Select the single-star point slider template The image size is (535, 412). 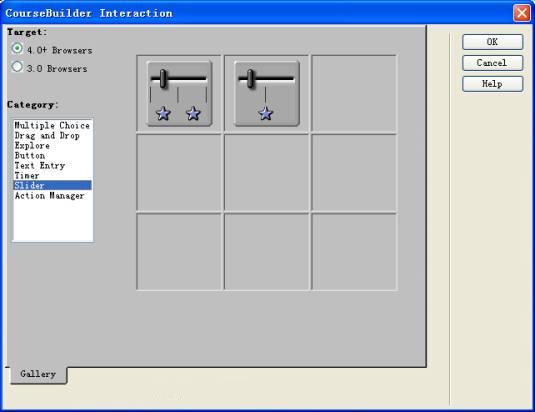click(x=266, y=93)
